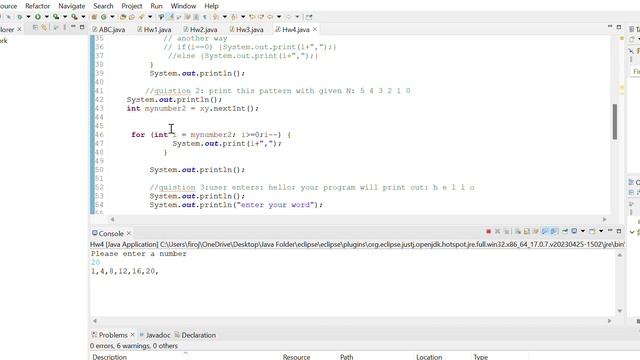Open the Search menu
640x360 pixels.
coord(103,6)
